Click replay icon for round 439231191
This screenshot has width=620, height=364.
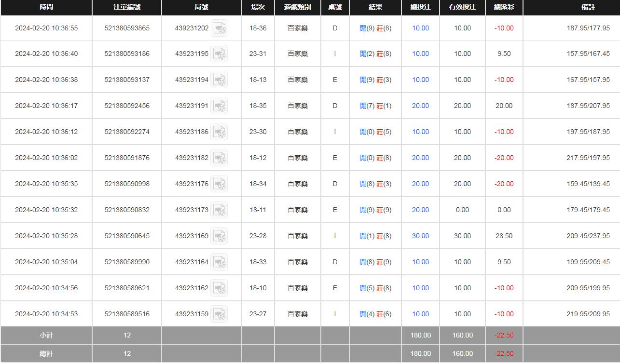[x=220, y=106]
